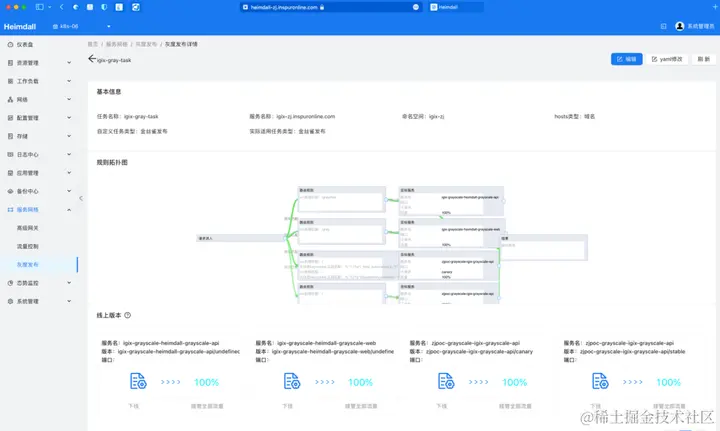Click the system administrator avatar icon
Image resolution: width=720 pixels, height=431 pixels.
680,26
